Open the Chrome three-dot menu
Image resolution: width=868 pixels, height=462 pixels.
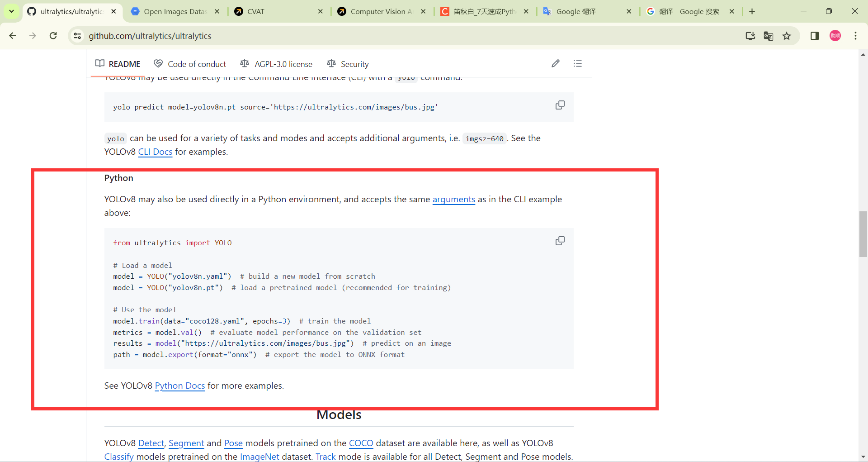[x=855, y=36]
